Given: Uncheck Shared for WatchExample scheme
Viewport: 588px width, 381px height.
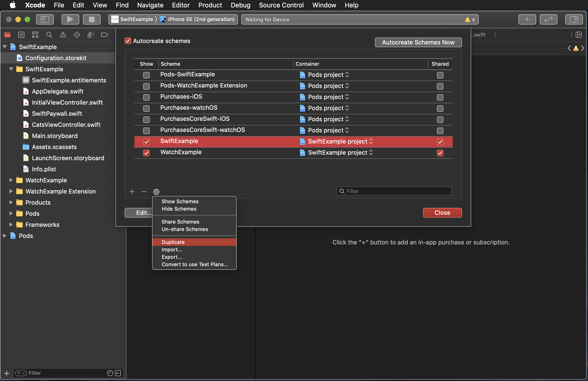Looking at the screenshot, I should 440,153.
